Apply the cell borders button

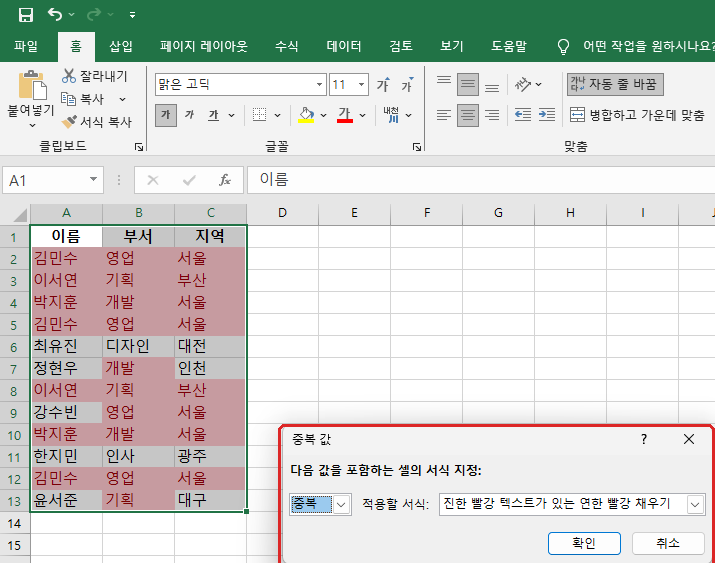coord(259,115)
